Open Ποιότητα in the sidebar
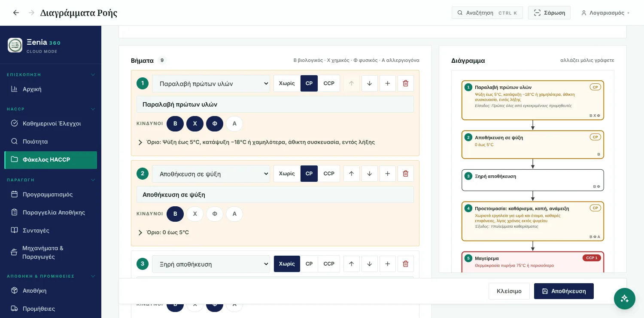This screenshot has height=318, width=644. click(51, 141)
